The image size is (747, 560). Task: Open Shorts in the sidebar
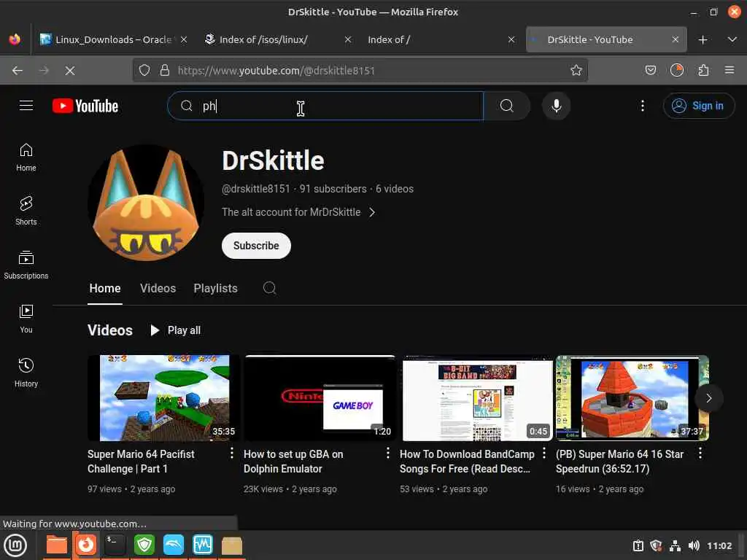click(26, 211)
